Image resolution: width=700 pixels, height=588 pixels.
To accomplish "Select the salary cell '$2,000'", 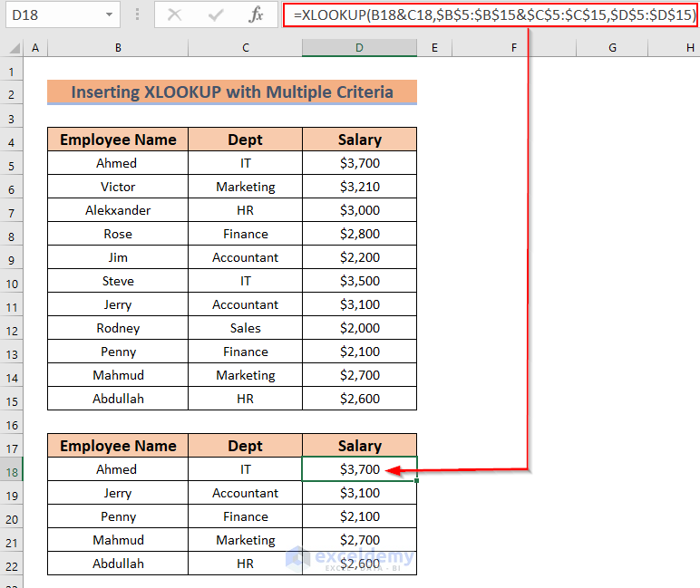I will [359, 328].
